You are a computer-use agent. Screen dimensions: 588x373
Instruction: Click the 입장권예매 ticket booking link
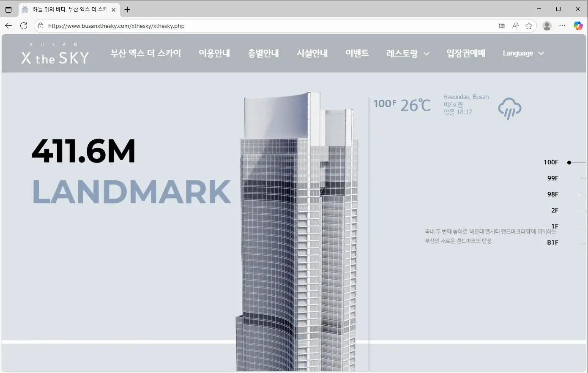(x=466, y=53)
